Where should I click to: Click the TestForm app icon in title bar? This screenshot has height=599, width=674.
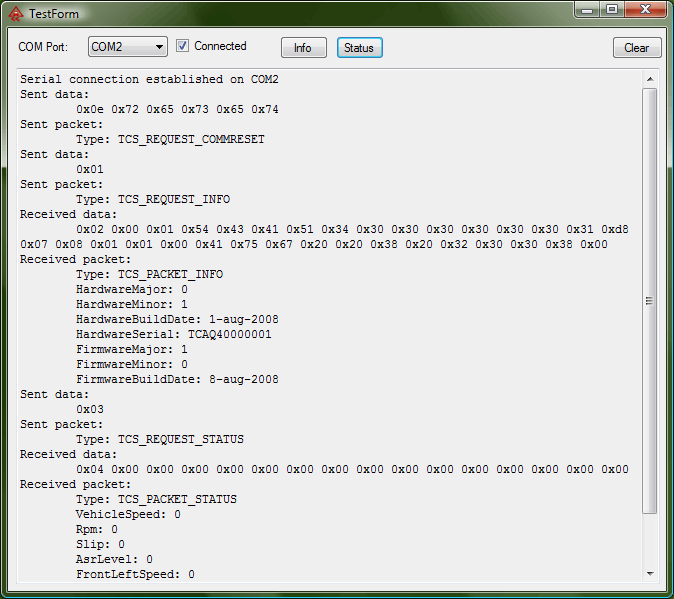(15, 14)
